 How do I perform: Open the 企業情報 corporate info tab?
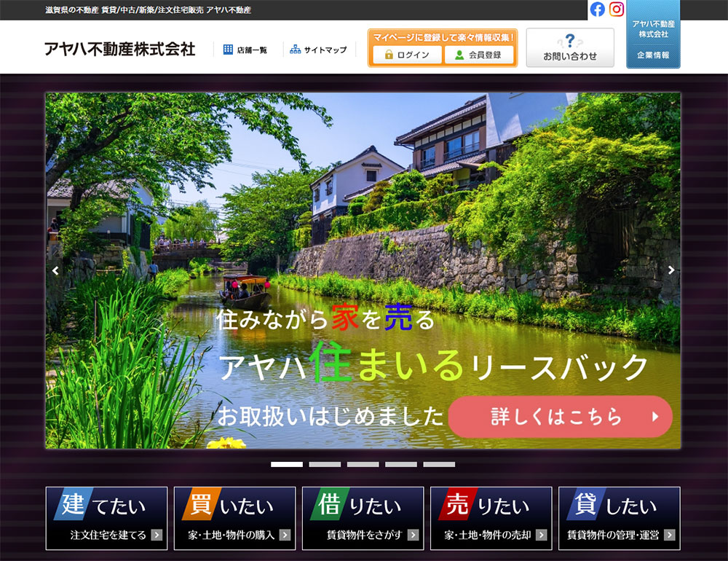tap(653, 55)
